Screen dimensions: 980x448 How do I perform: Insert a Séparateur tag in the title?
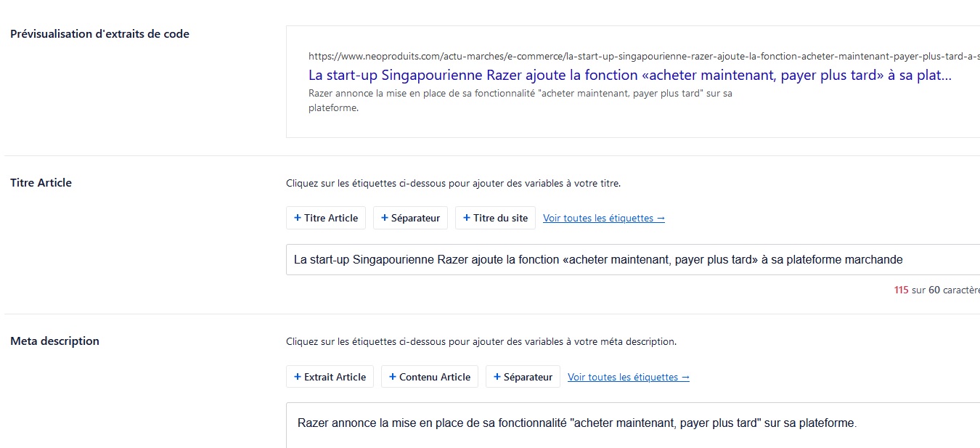[x=410, y=218]
